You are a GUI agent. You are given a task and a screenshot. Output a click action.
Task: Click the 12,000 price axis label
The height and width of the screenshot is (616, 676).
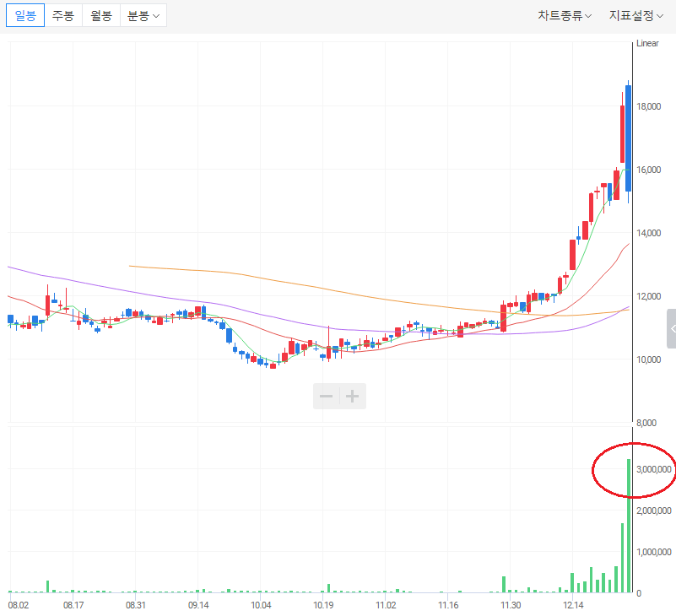click(648, 296)
